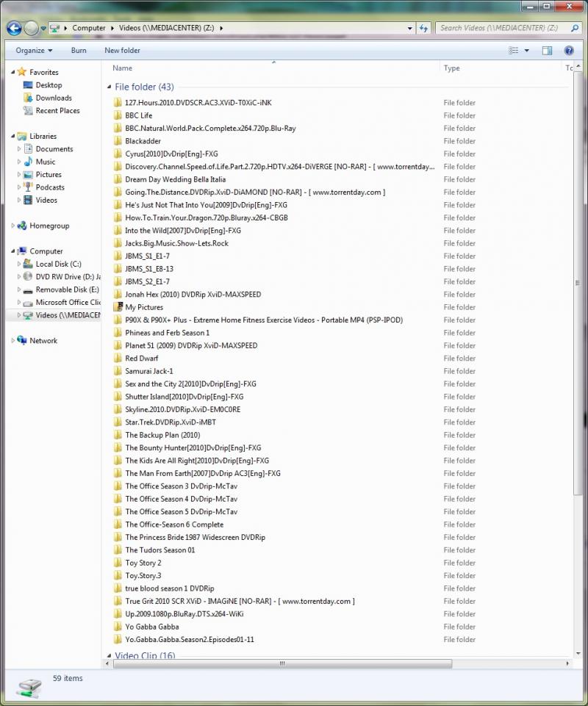This screenshot has width=588, height=706.
Task: Sort by the Type column header
Action: pos(500,68)
